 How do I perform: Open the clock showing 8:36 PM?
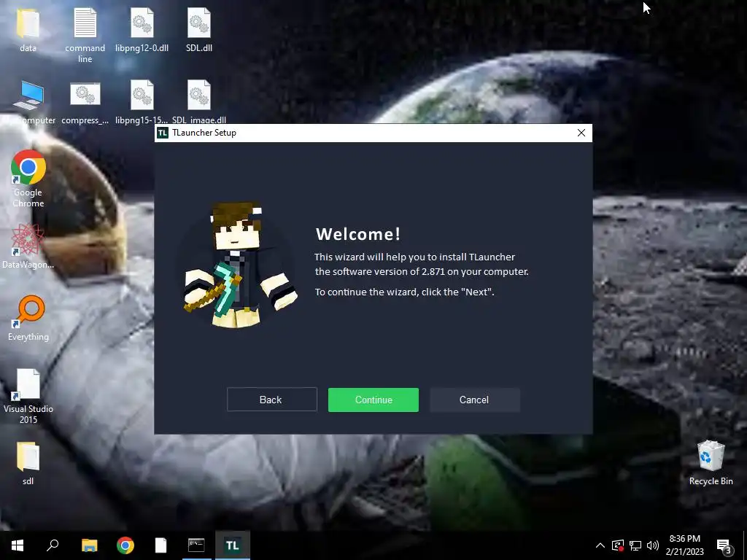pyautogui.click(x=684, y=545)
